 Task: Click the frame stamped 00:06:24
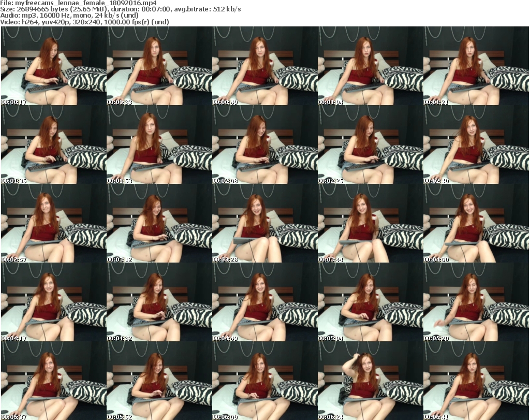[371, 381]
